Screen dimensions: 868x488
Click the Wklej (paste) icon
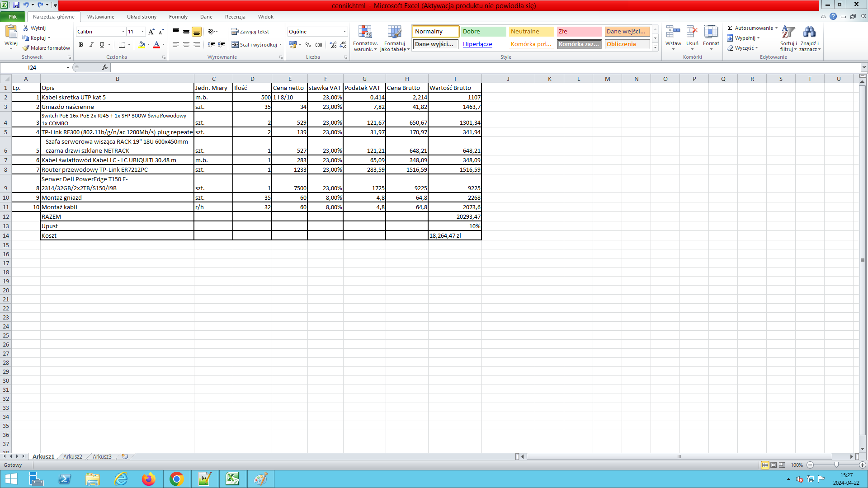(11, 33)
